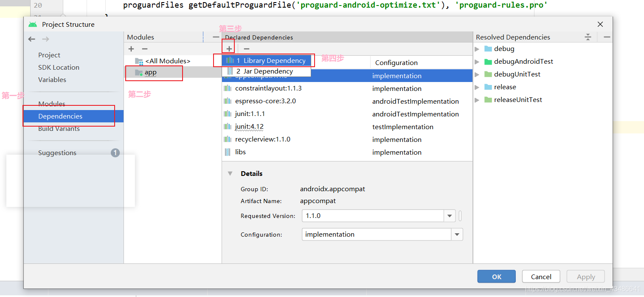Expand the releaseUnitTest node
The width and height of the screenshot is (644, 297).
(477, 100)
